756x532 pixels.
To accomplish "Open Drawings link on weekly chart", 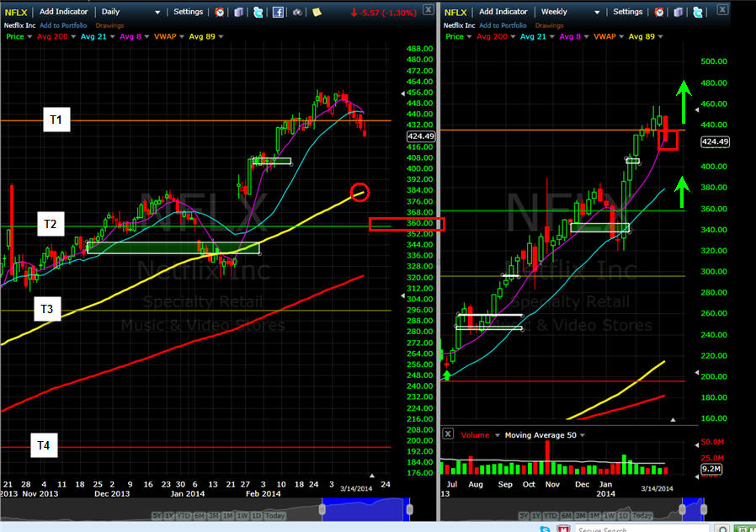I will [549, 25].
